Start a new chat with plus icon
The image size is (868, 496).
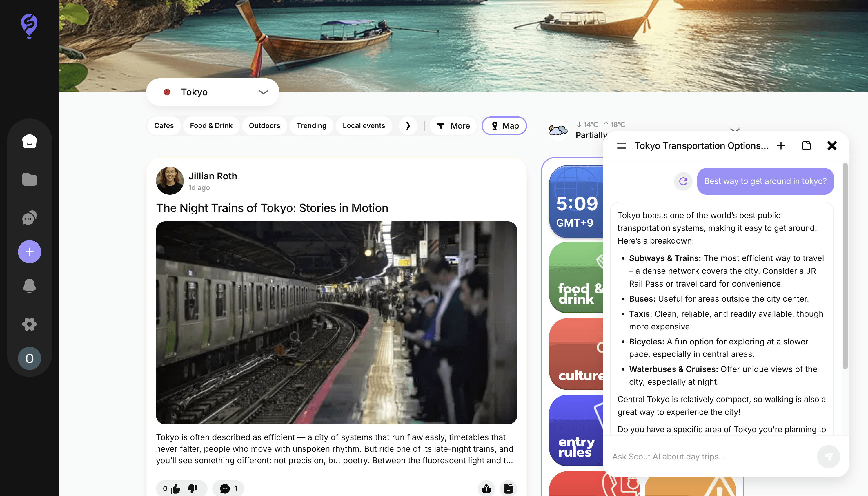pos(781,146)
